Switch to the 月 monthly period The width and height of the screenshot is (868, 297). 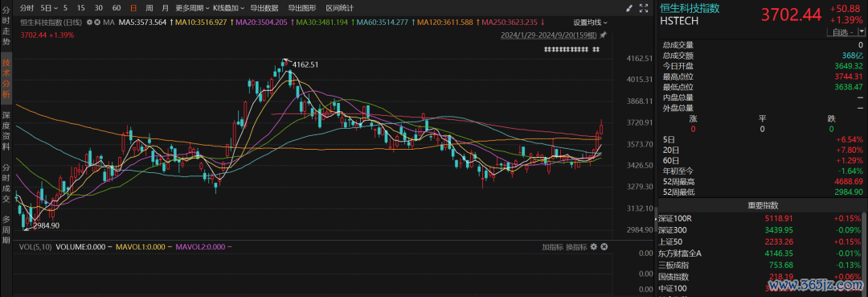pyautogui.click(x=166, y=8)
